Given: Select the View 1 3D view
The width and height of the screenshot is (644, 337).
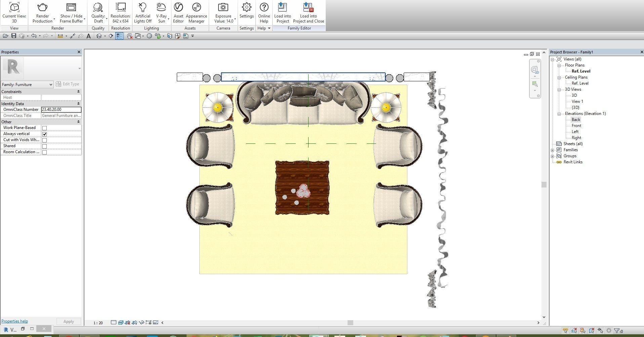Looking at the screenshot, I should 577,101.
